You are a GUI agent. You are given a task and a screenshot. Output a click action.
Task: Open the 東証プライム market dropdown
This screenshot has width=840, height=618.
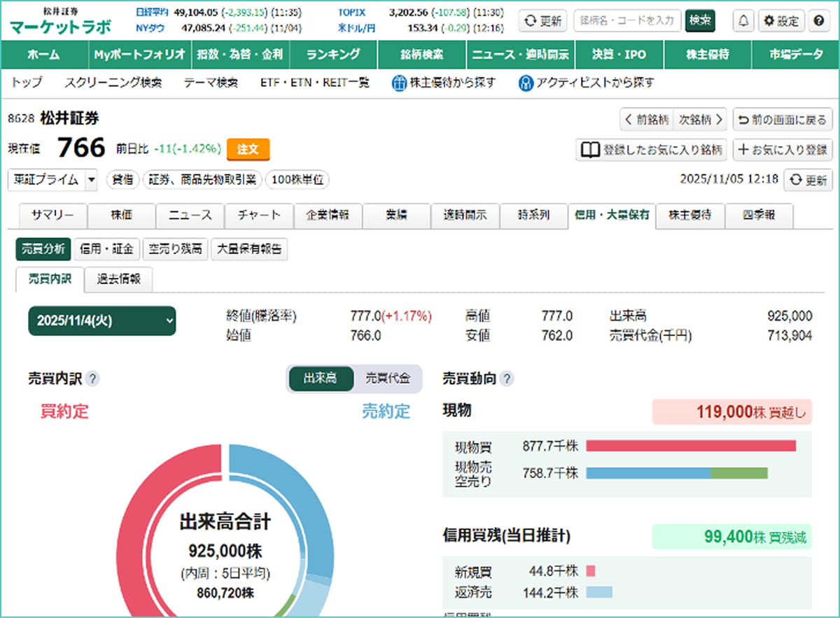[x=53, y=180]
